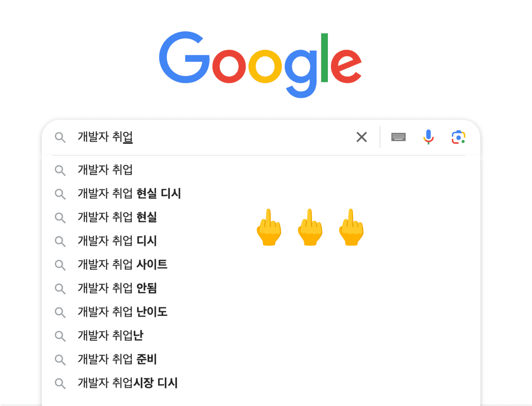Click the magnifier icon inside the search box
This screenshot has width=532, height=406.
click(x=60, y=138)
